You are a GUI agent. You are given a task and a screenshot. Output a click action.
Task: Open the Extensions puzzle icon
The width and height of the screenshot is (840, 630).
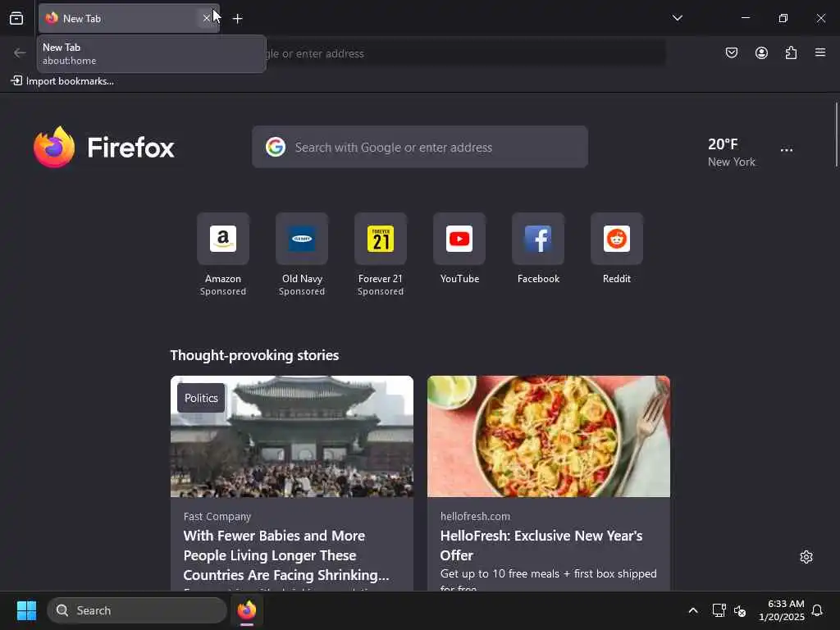point(791,52)
